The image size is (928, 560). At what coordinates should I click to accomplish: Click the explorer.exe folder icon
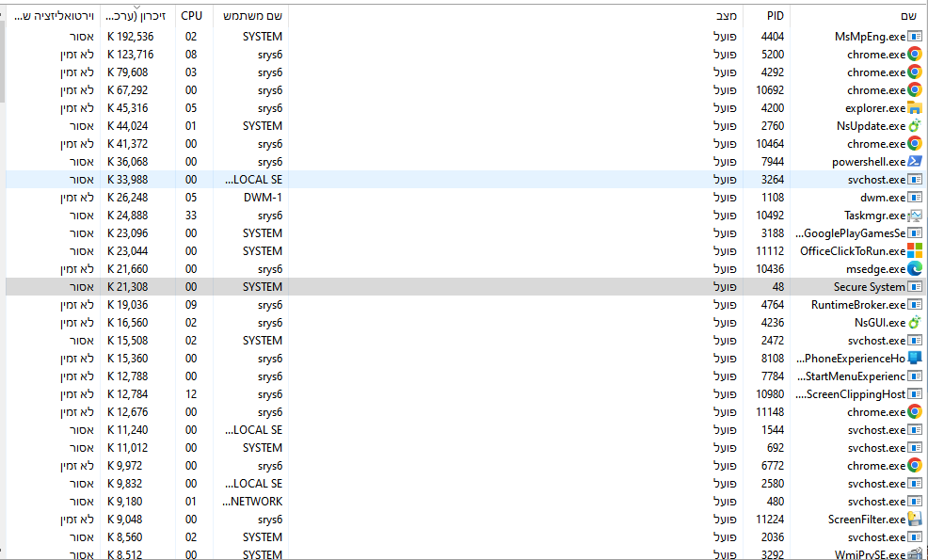coord(914,108)
